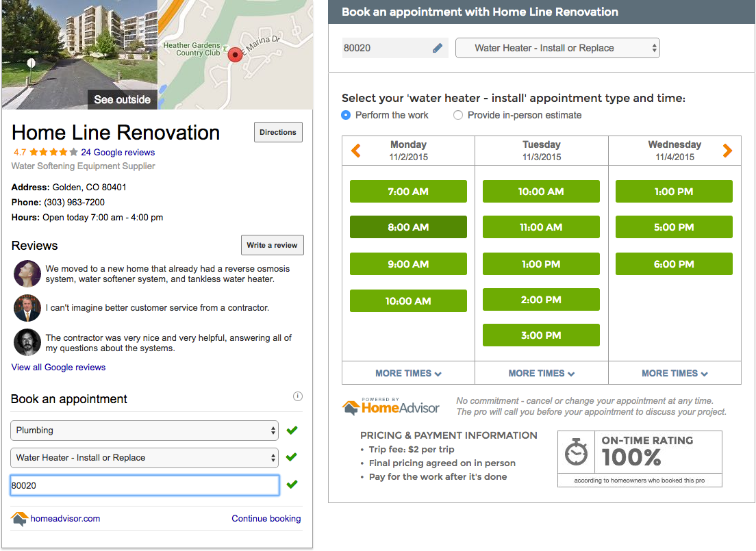Screen dimensions: 756x551
Task: Choose Tuesday 1:00 PM slot
Action: coord(541,264)
